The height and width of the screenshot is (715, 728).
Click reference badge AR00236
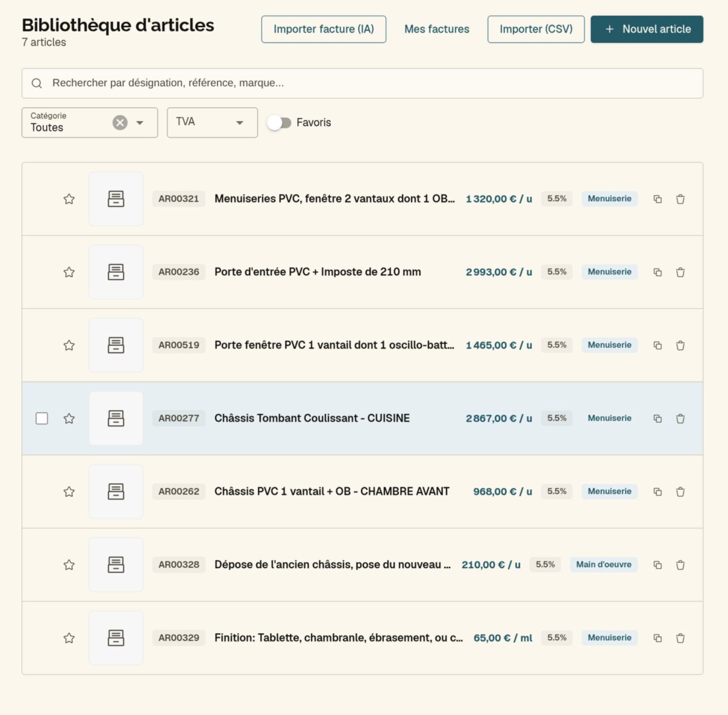click(179, 273)
